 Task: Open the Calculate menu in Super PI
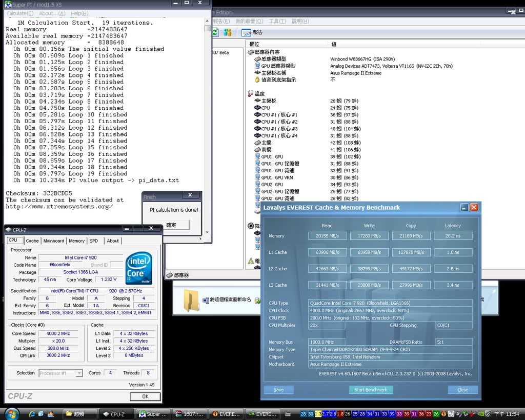click(x=20, y=13)
